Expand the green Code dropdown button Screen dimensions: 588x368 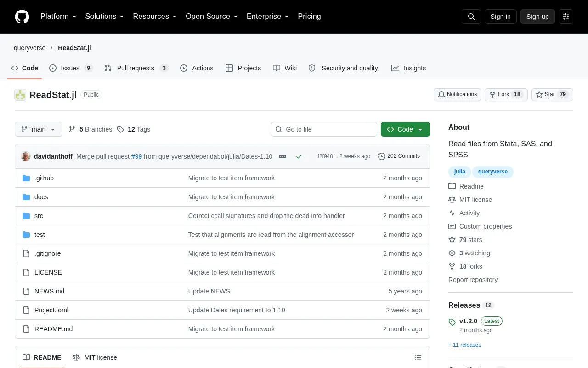(x=405, y=129)
